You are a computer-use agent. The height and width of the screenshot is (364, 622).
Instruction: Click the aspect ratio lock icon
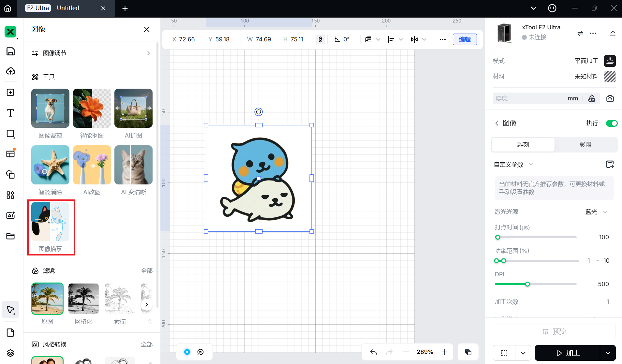pos(320,39)
